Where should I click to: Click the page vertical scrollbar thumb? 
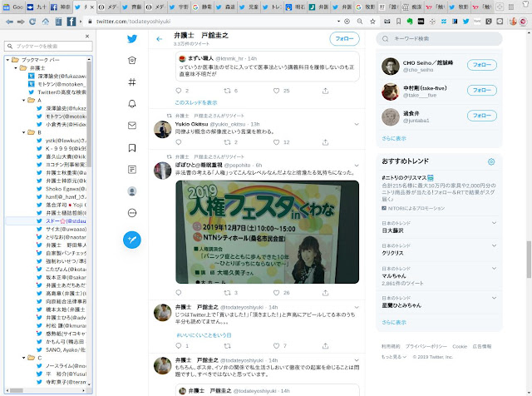point(529,260)
